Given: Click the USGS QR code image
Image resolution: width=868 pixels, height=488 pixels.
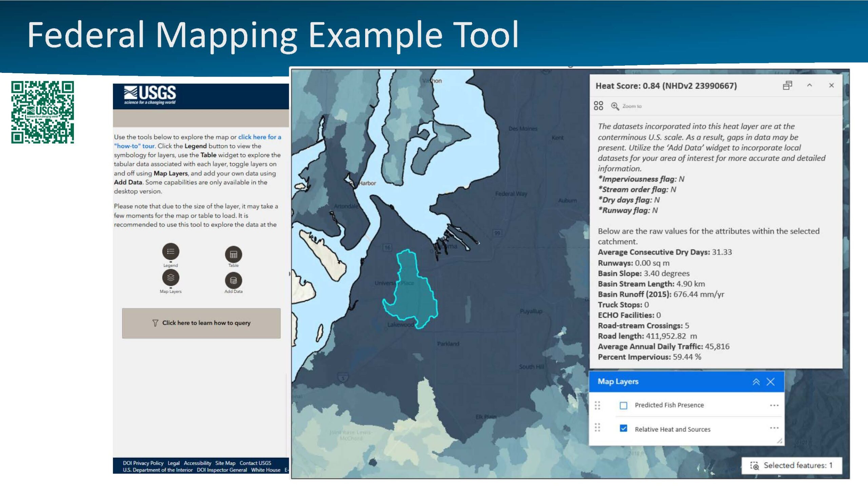Looking at the screenshot, I should pos(42,112).
